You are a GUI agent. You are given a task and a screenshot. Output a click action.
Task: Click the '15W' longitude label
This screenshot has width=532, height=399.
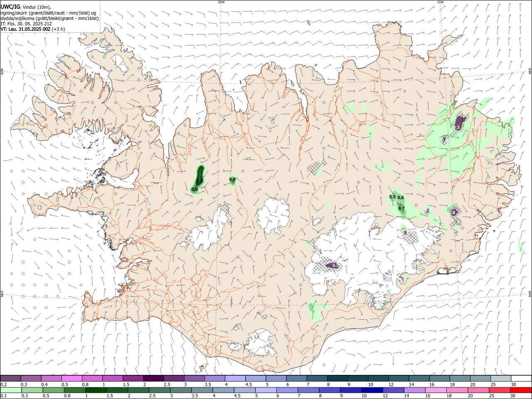[x=440, y=2]
